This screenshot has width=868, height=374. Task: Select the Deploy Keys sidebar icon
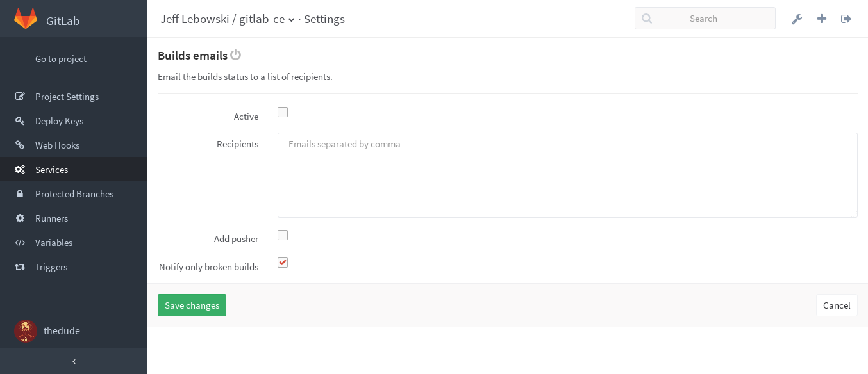click(20, 120)
